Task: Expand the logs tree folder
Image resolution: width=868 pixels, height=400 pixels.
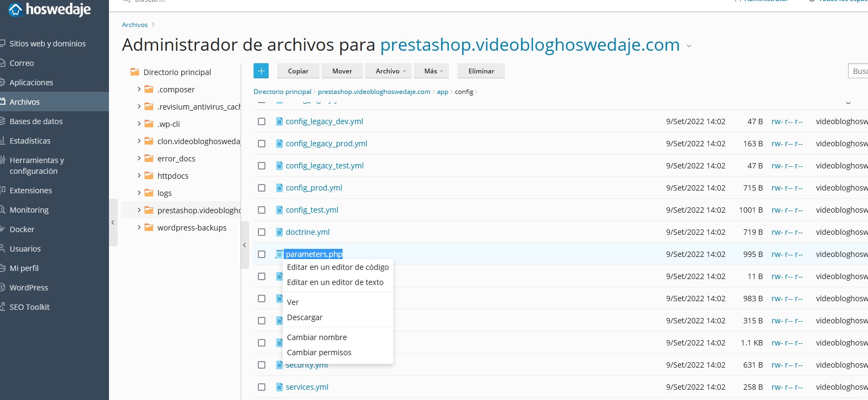Action: point(139,193)
